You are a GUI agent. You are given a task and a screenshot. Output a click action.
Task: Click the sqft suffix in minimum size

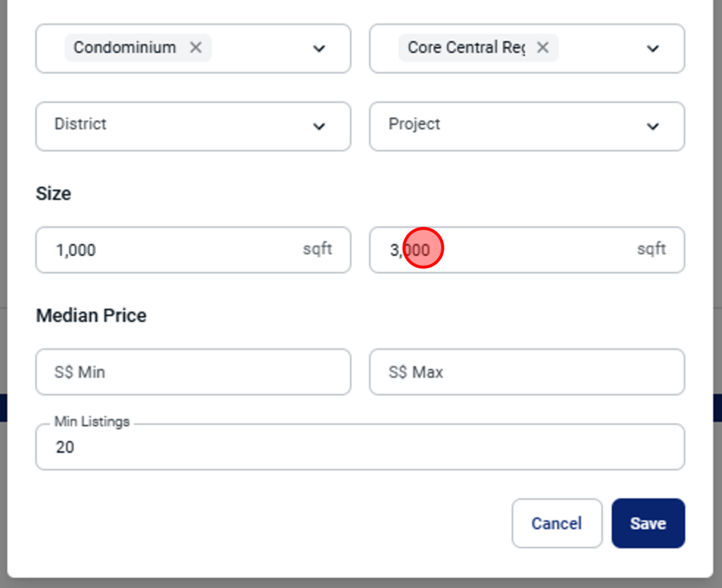pyautogui.click(x=317, y=249)
